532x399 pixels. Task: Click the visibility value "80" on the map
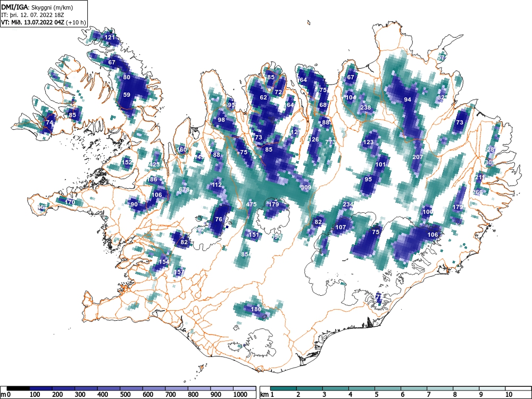point(127,77)
